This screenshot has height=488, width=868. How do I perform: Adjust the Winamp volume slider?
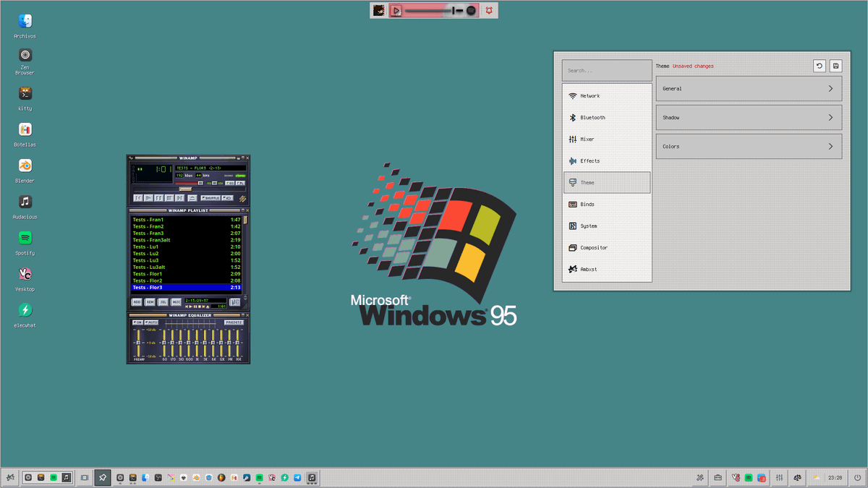[189, 183]
